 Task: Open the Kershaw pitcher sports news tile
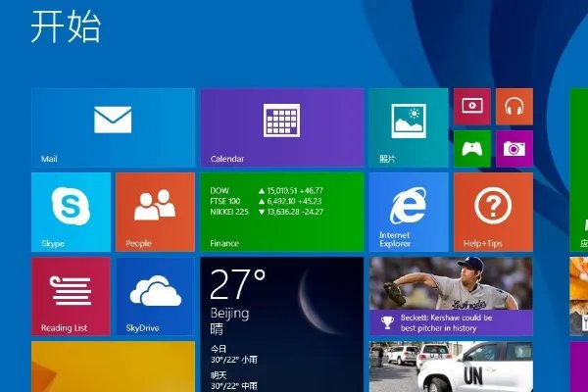[x=451, y=296]
